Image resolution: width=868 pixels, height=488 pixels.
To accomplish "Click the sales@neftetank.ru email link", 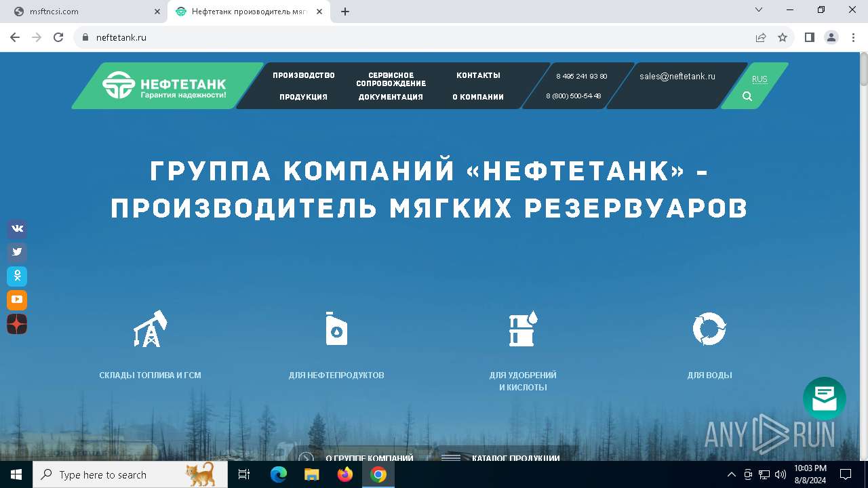I will pos(677,77).
